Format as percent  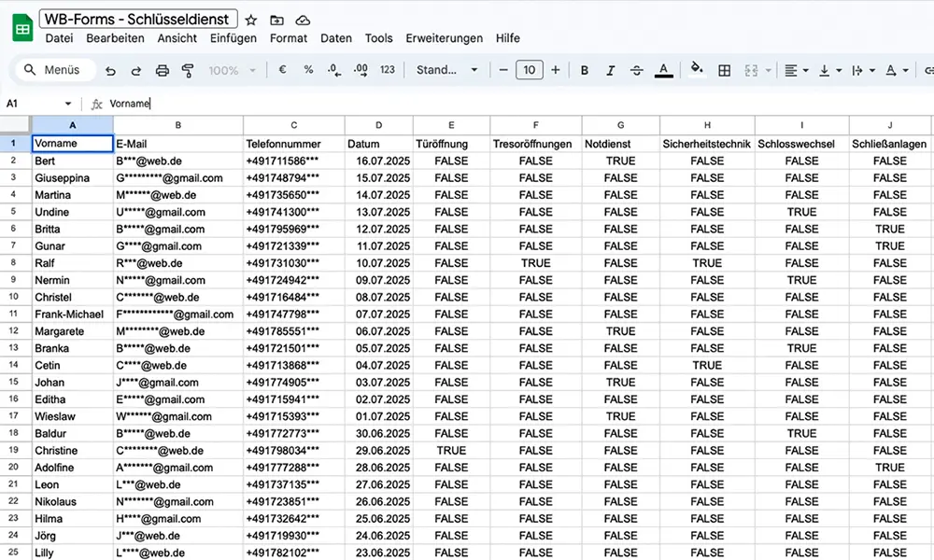click(308, 70)
